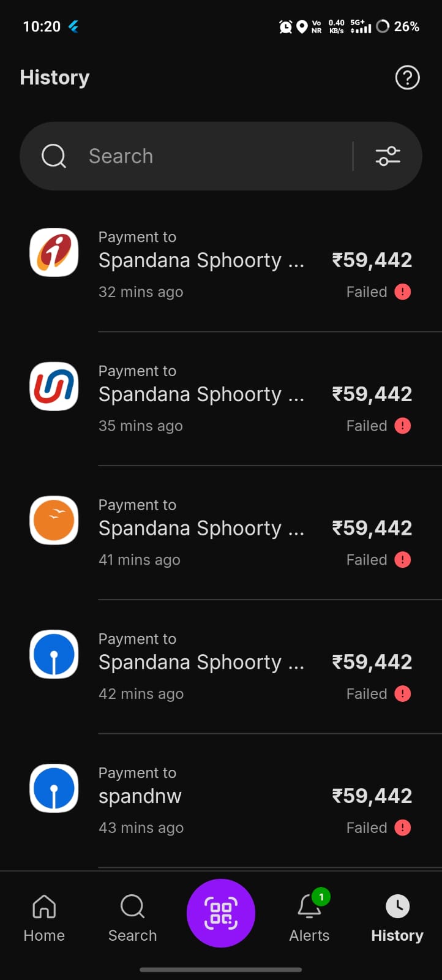Type in the Search input field
The image size is (442, 980).
[x=214, y=156]
